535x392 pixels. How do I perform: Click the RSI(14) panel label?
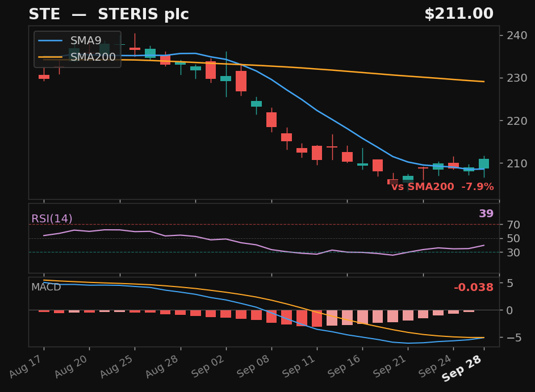tap(52, 218)
